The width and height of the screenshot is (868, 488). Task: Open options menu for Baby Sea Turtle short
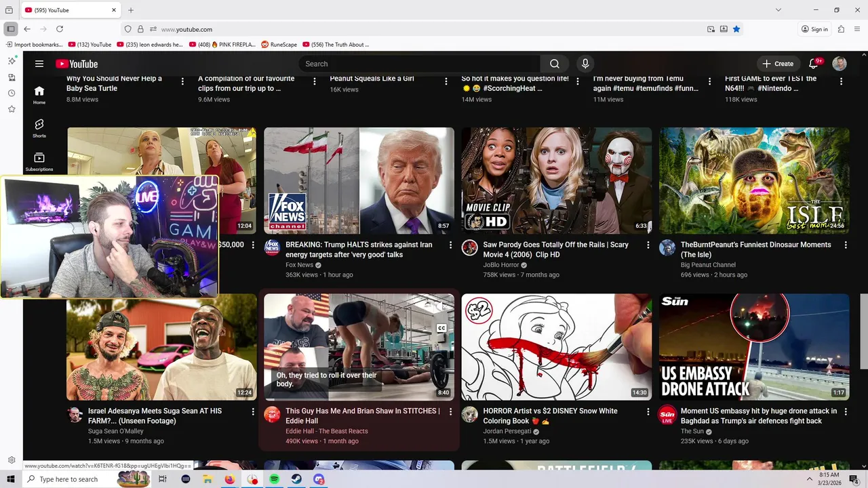tap(182, 81)
